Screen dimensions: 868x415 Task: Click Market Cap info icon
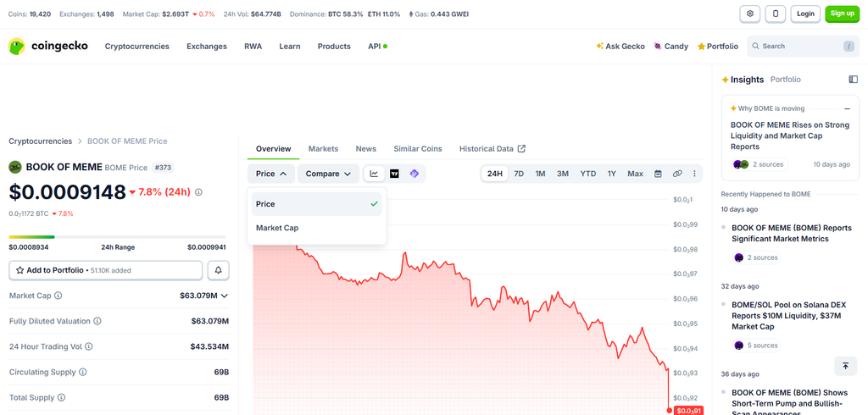pos(58,296)
